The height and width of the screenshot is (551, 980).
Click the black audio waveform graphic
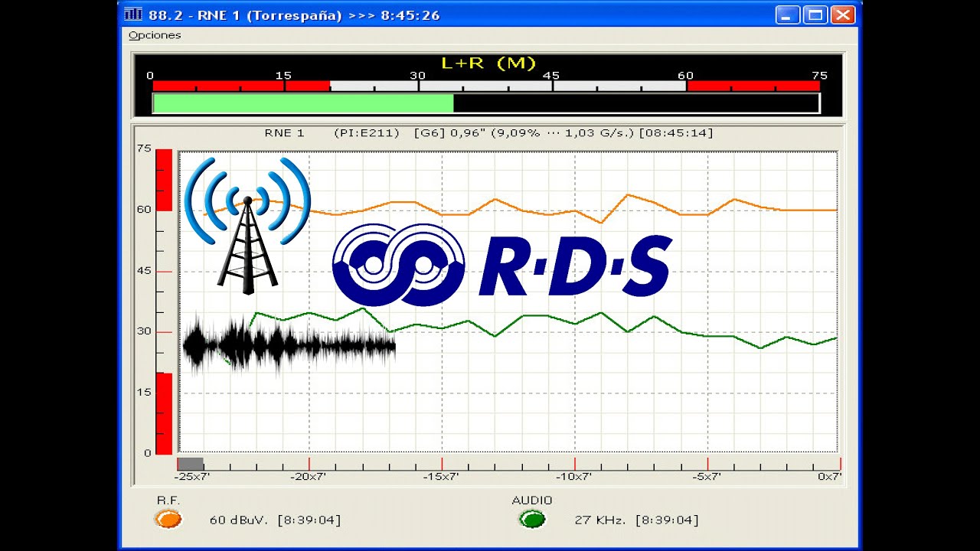pyautogui.click(x=289, y=346)
